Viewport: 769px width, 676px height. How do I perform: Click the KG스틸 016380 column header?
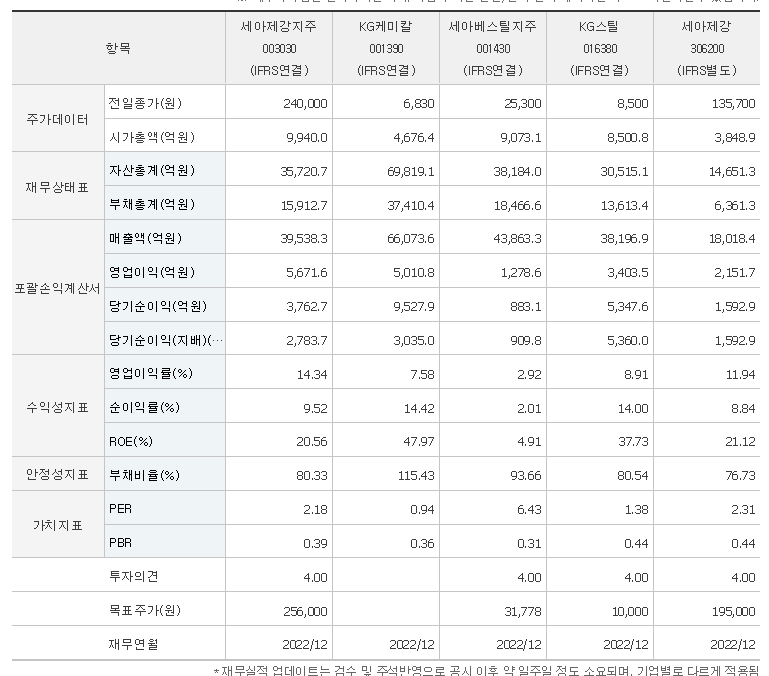coord(600,48)
